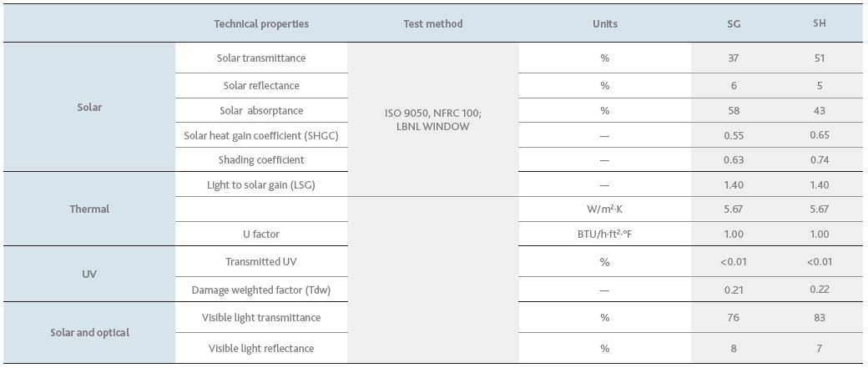Image resolution: width=868 pixels, height=368 pixels.
Task: Select the W/m²·K units cell
Action: click(604, 209)
